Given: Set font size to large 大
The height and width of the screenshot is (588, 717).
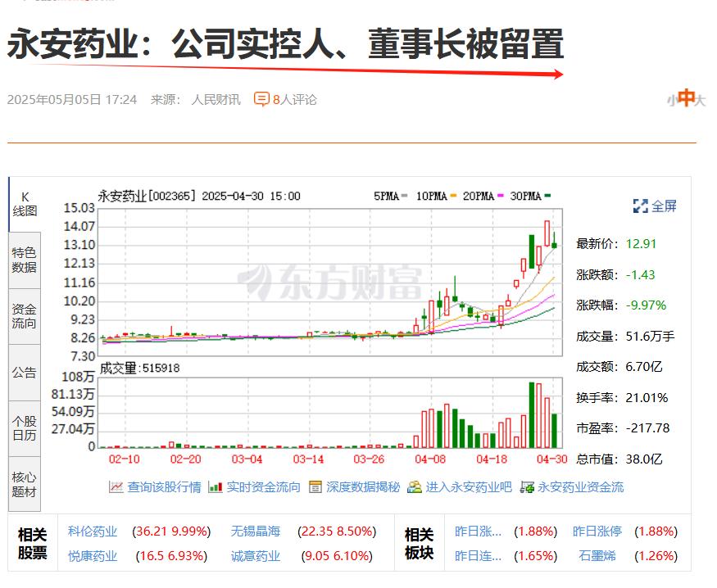Looking at the screenshot, I should (700, 100).
